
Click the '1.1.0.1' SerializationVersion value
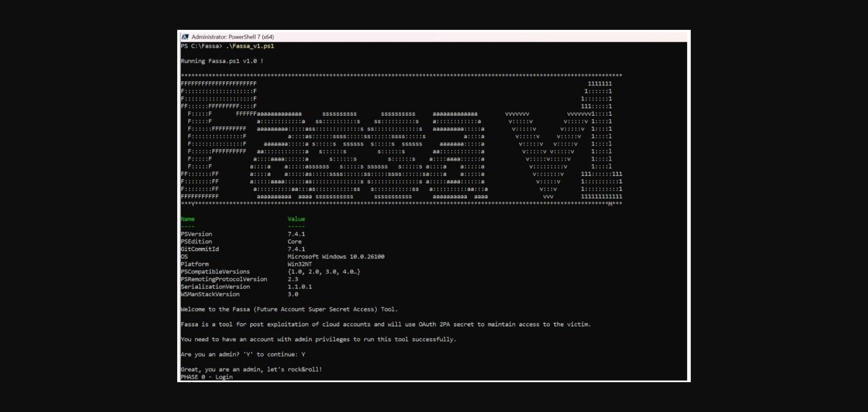pos(299,287)
